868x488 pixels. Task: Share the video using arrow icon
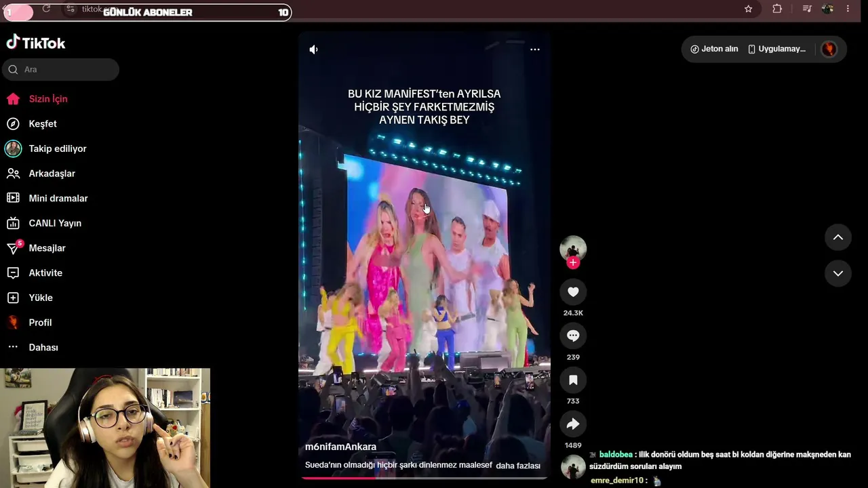tap(573, 424)
